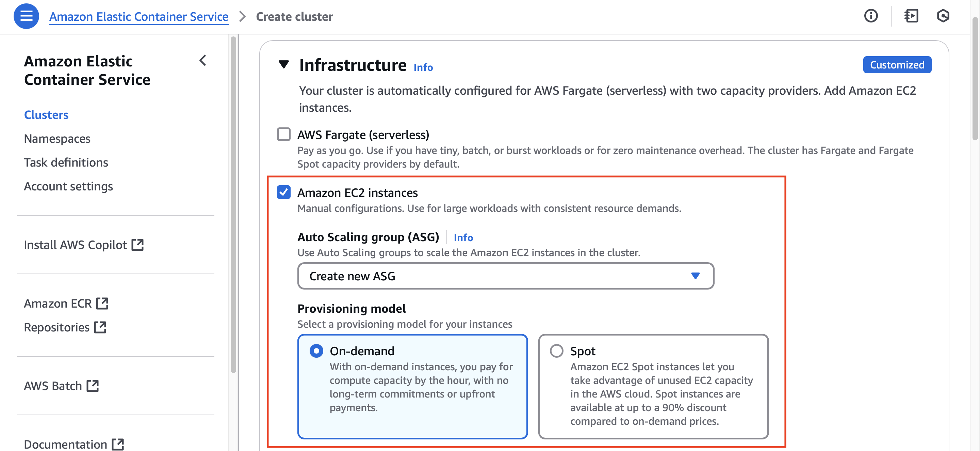Collapse the Infrastructure section triangle
Screen dimensions: 980x451
point(283,64)
